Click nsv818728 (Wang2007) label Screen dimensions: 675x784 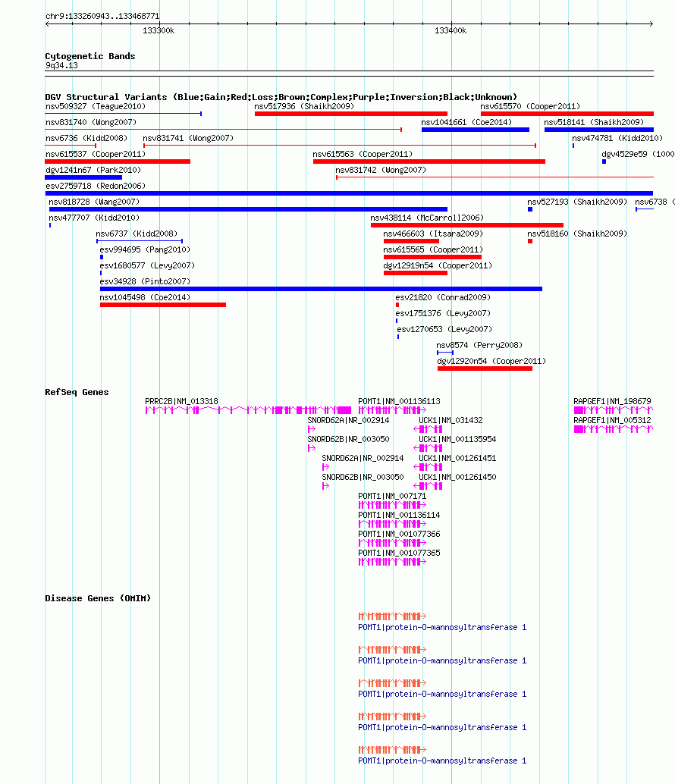[94, 202]
